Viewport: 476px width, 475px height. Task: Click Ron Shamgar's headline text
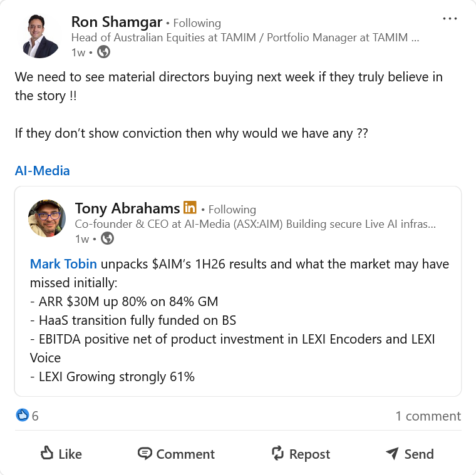[x=245, y=38]
